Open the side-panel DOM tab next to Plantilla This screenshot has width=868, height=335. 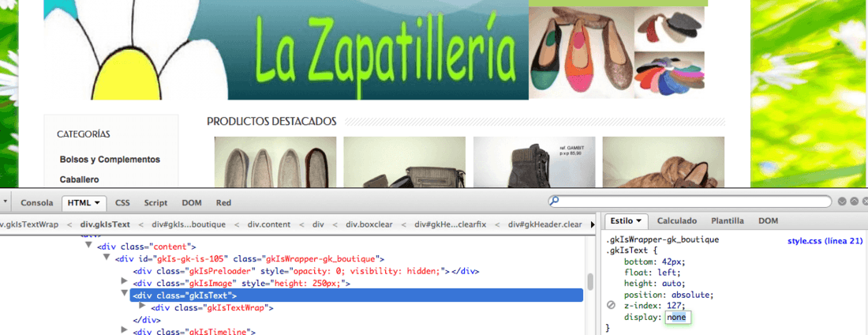point(769,220)
